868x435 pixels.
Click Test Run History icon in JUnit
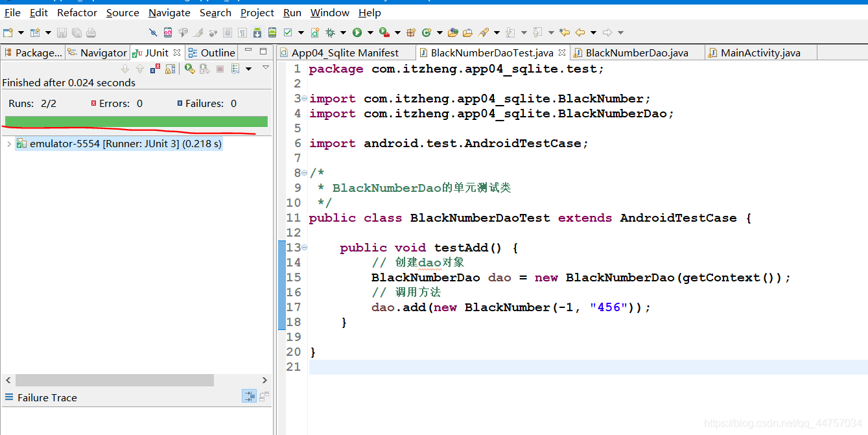[235, 69]
